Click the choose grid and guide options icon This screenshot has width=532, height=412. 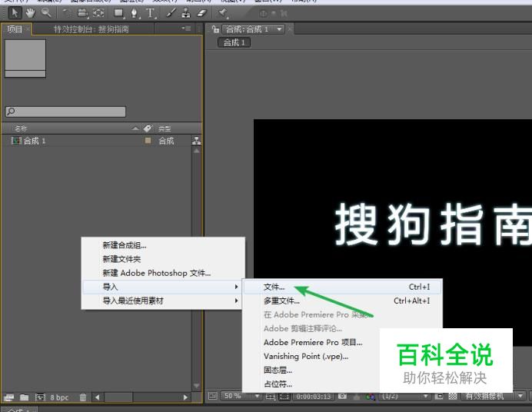[271, 396]
